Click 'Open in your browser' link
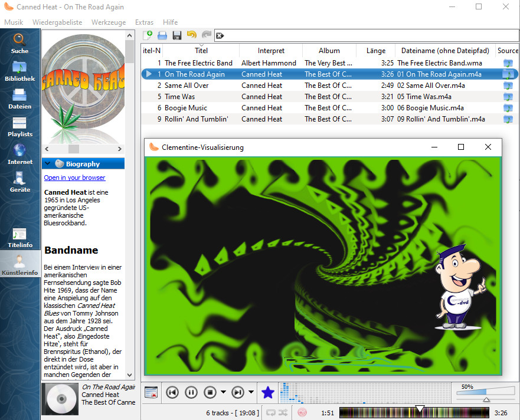The height and width of the screenshot is (420, 520). tap(74, 178)
